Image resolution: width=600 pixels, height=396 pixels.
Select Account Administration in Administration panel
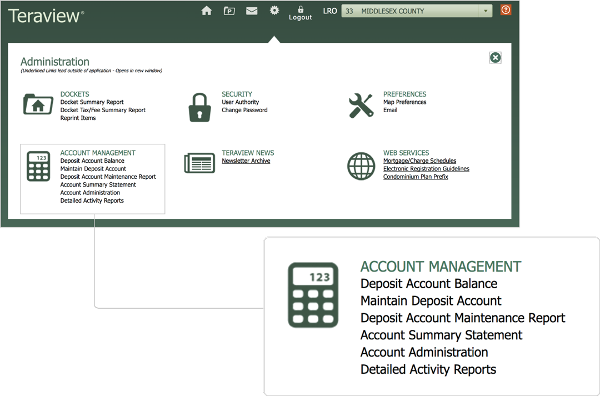[x=90, y=193]
